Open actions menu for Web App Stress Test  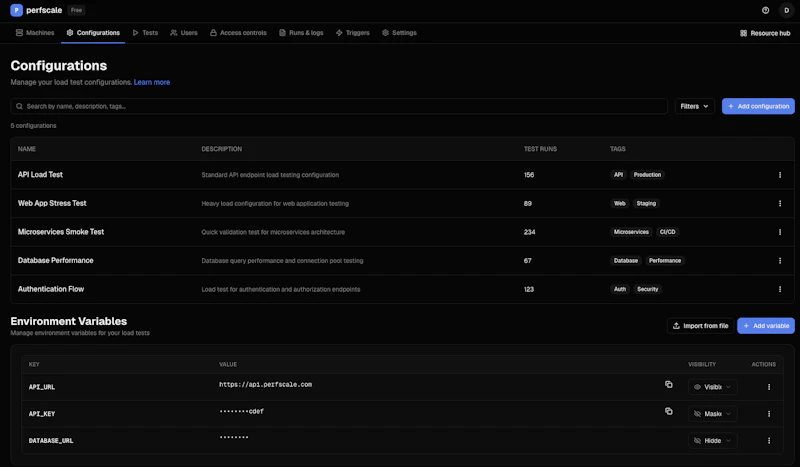(780, 204)
